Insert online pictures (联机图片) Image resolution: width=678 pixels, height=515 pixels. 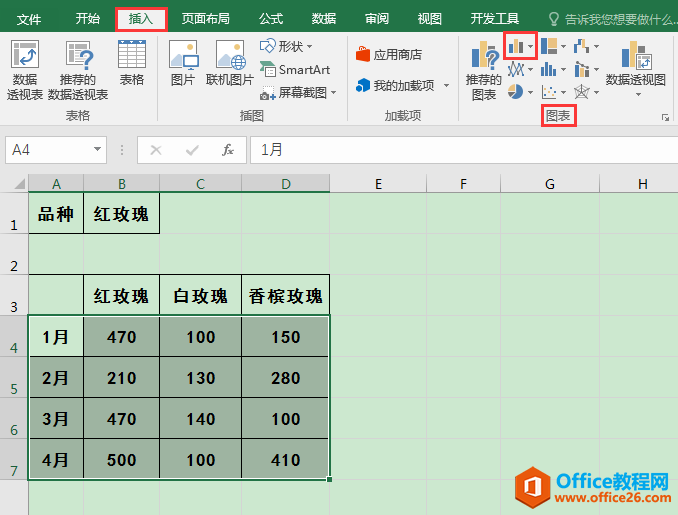coord(230,63)
